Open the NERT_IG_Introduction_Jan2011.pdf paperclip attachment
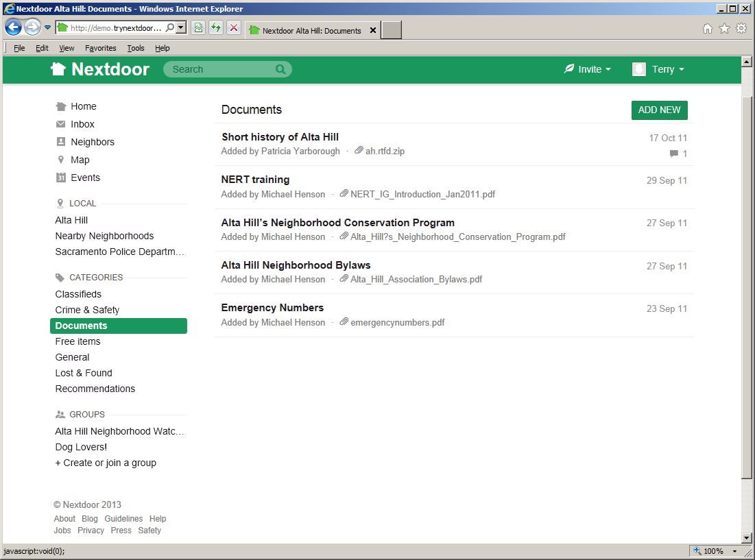The height and width of the screenshot is (560, 755). tap(344, 194)
